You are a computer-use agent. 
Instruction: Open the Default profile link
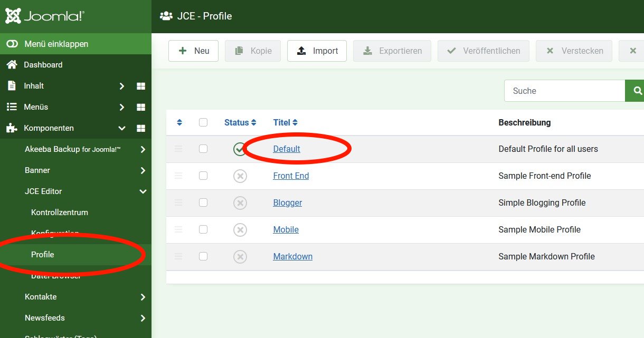click(287, 149)
